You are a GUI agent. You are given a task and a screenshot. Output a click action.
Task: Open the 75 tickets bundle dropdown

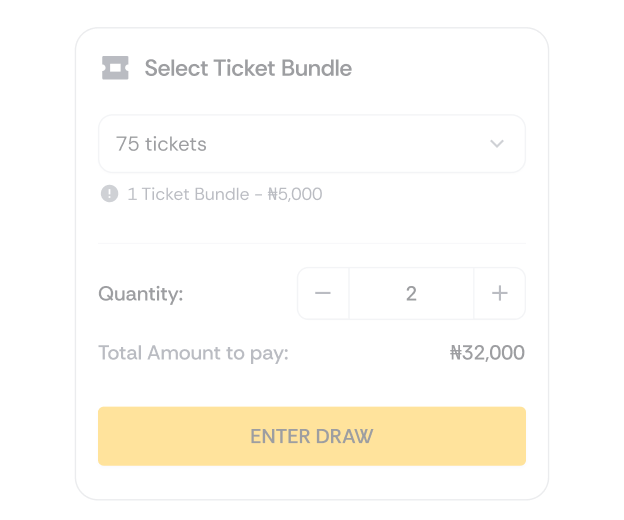pyautogui.click(x=311, y=144)
